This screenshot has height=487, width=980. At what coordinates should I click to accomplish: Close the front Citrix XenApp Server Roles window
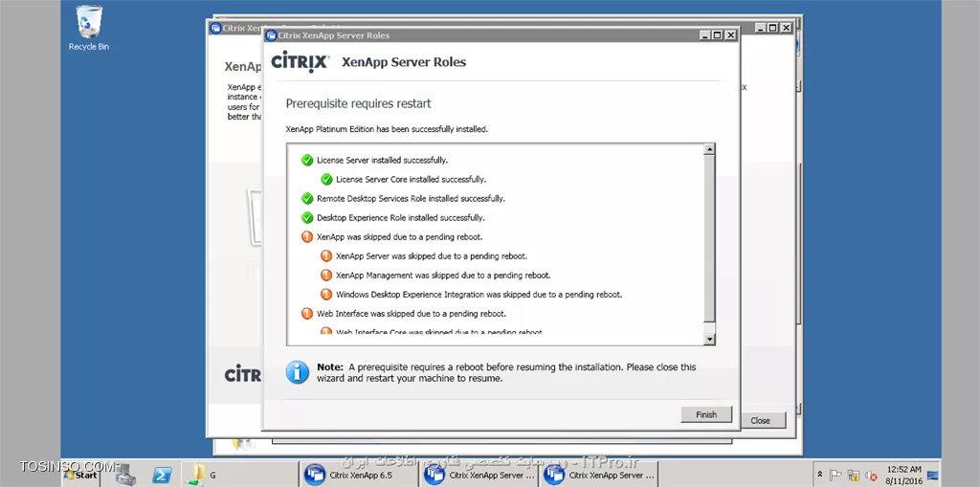pyautogui.click(x=730, y=35)
